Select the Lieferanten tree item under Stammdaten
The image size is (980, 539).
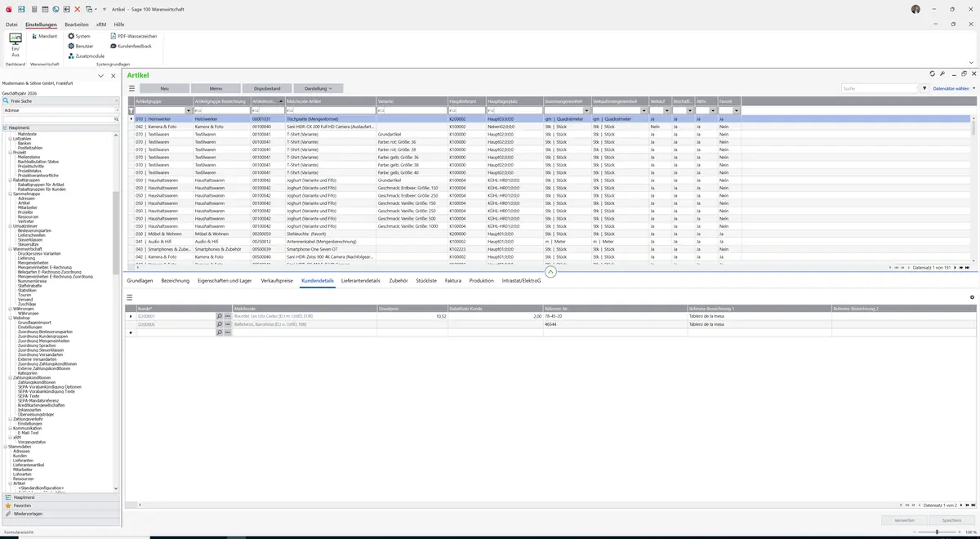(x=23, y=461)
